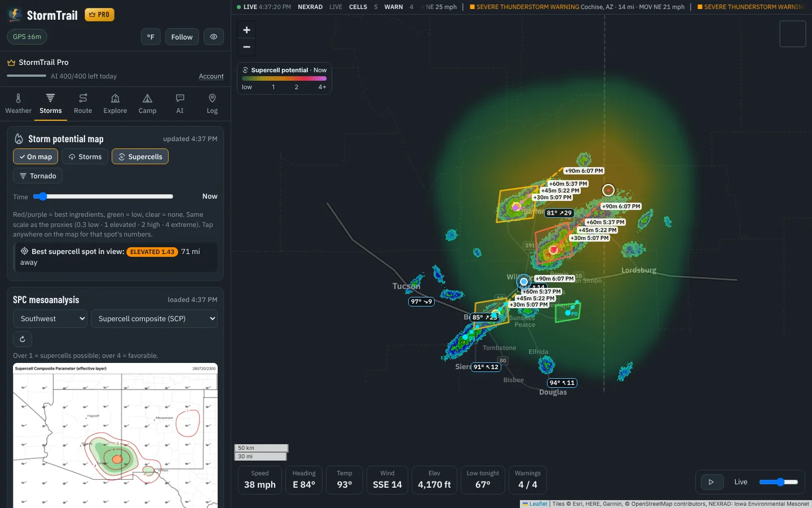Image resolution: width=812 pixels, height=508 pixels.
Task: Click the Tucson 97° wind station label
Action: [x=421, y=301]
